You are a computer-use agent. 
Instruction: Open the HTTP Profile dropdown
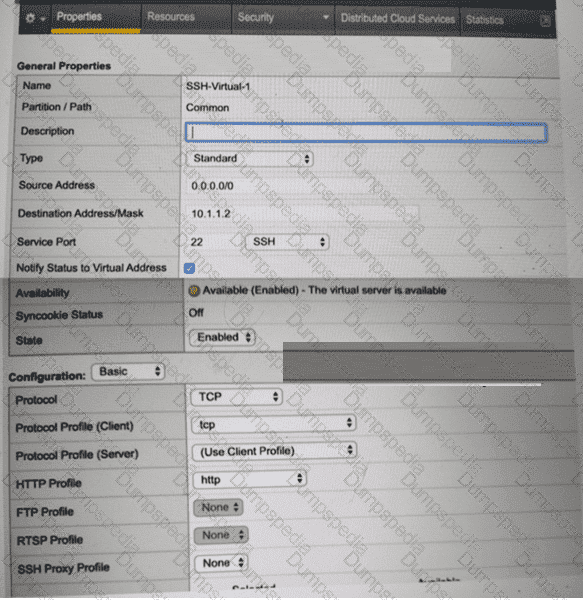(x=249, y=479)
